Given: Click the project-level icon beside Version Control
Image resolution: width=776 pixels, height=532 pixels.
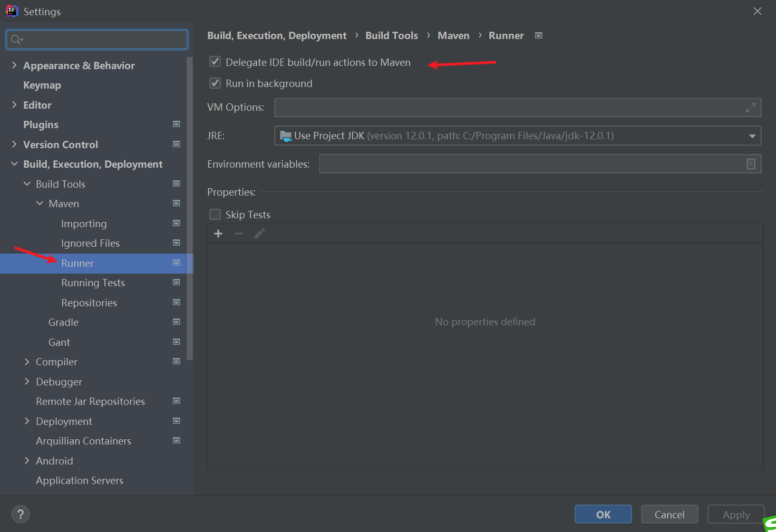Looking at the screenshot, I should click(x=177, y=144).
